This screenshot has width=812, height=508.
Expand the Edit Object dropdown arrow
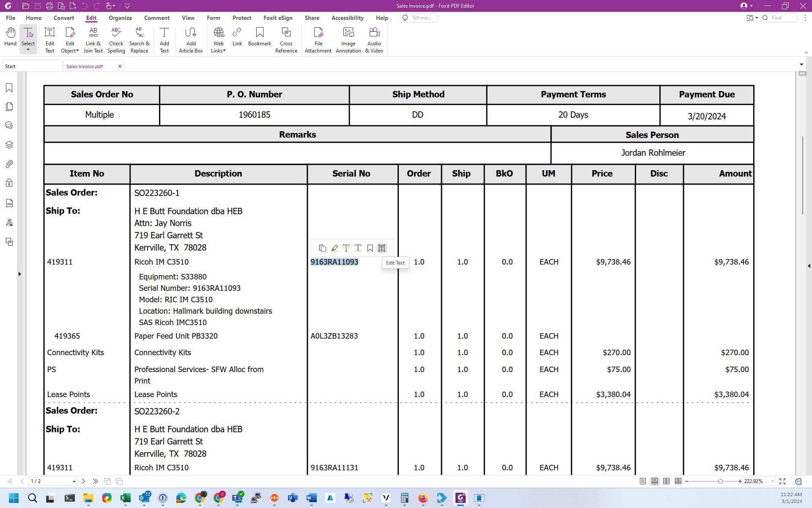(77, 51)
